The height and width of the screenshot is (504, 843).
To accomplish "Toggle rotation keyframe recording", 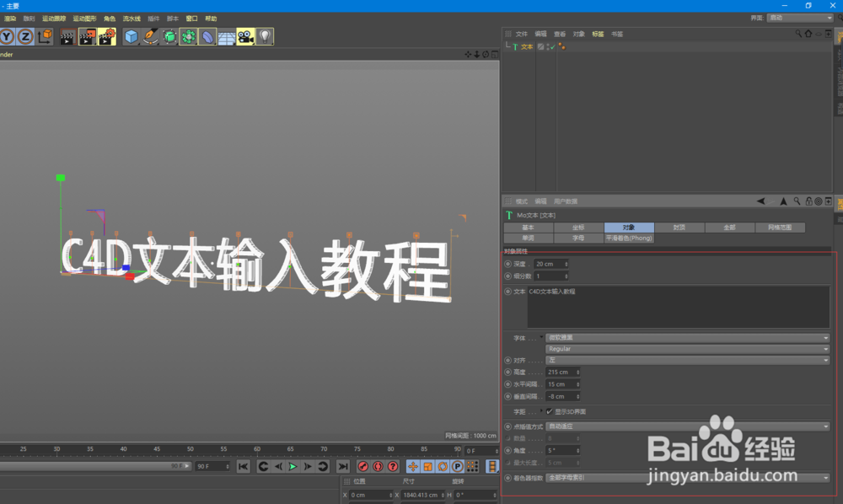I will 443,466.
